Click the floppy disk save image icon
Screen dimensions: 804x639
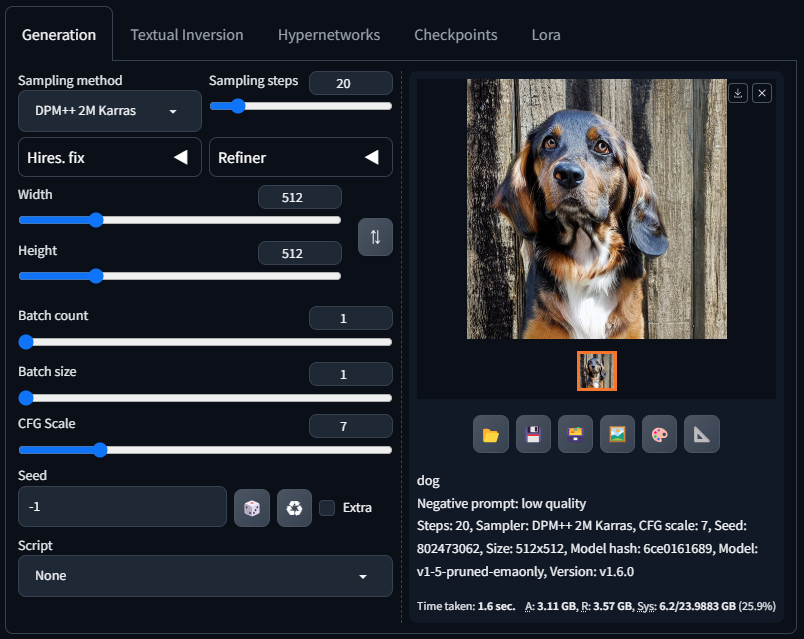[533, 434]
